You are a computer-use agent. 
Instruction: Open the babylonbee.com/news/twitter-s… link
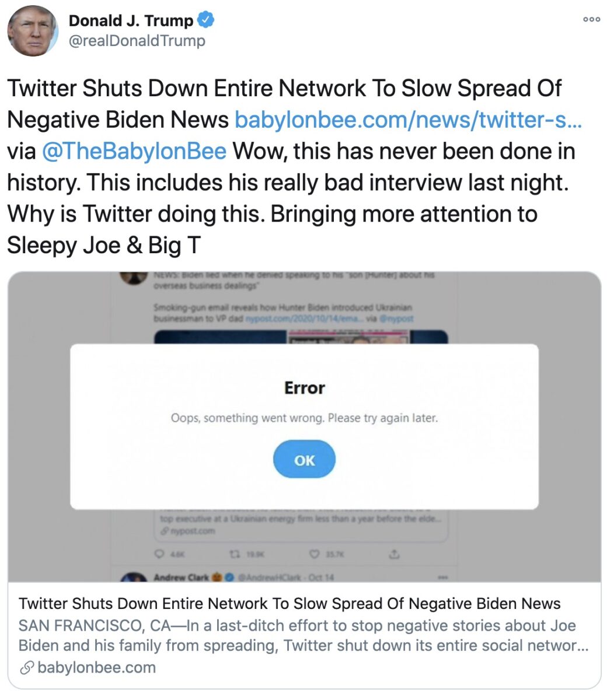[x=408, y=120]
